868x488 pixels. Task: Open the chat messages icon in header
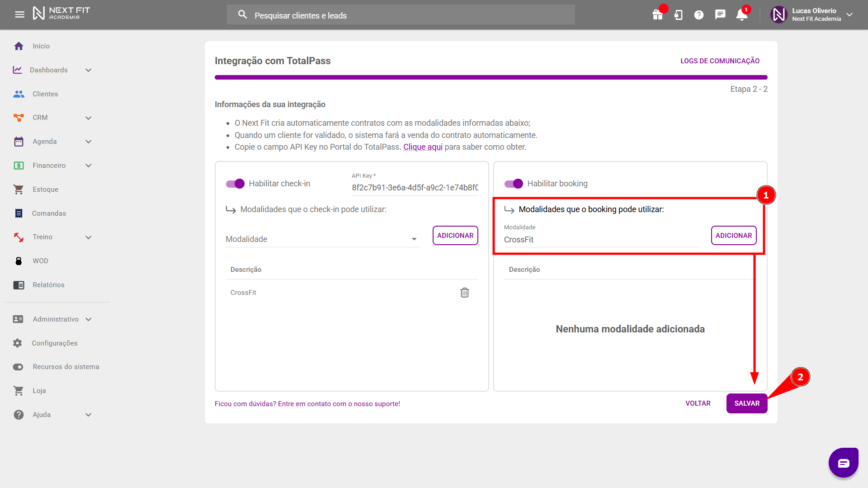click(720, 15)
